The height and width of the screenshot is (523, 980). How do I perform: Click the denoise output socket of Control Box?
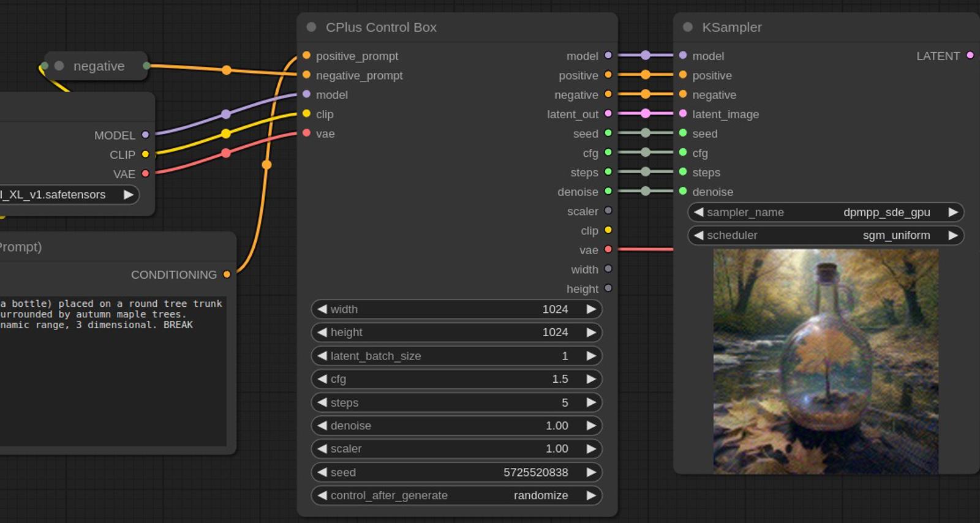click(608, 191)
